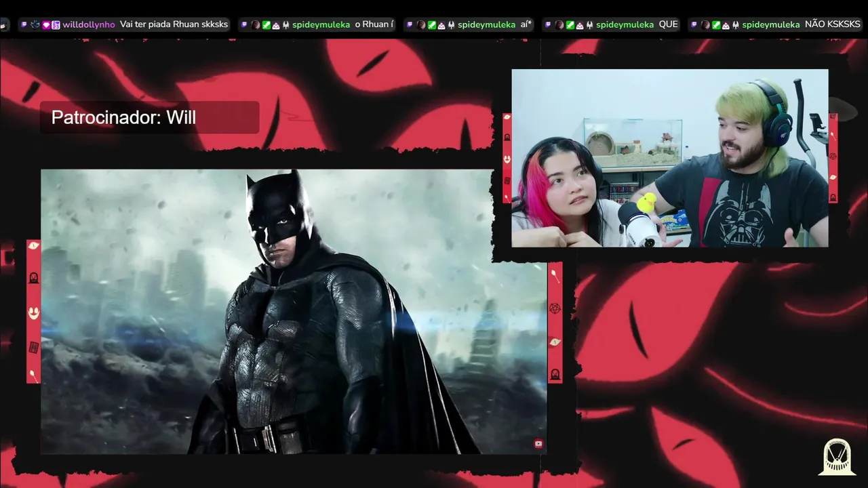Select the chat text 'NÃO KSKSKS'
The width and height of the screenshot is (868, 488).
click(x=832, y=24)
